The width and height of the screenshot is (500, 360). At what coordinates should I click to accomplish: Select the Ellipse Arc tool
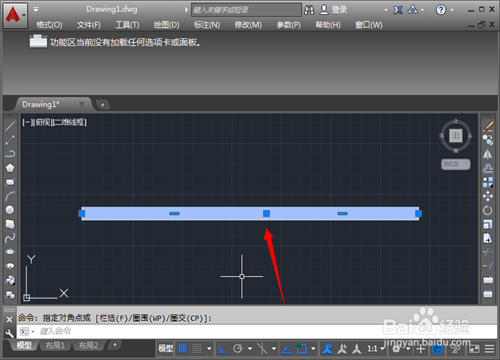point(10,266)
